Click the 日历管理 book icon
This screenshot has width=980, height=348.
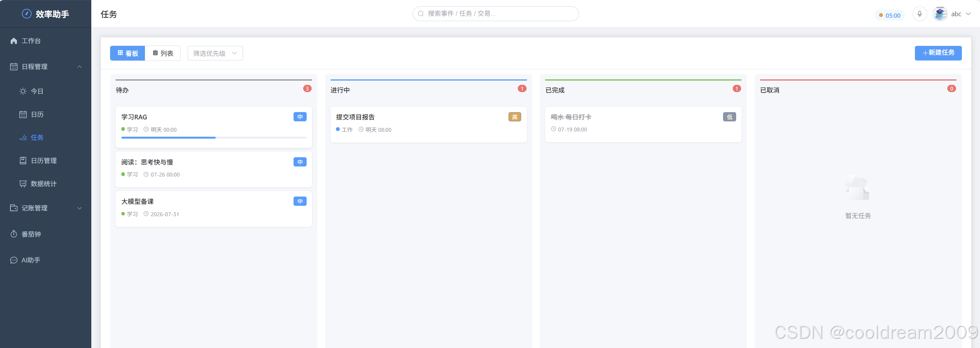click(x=23, y=161)
